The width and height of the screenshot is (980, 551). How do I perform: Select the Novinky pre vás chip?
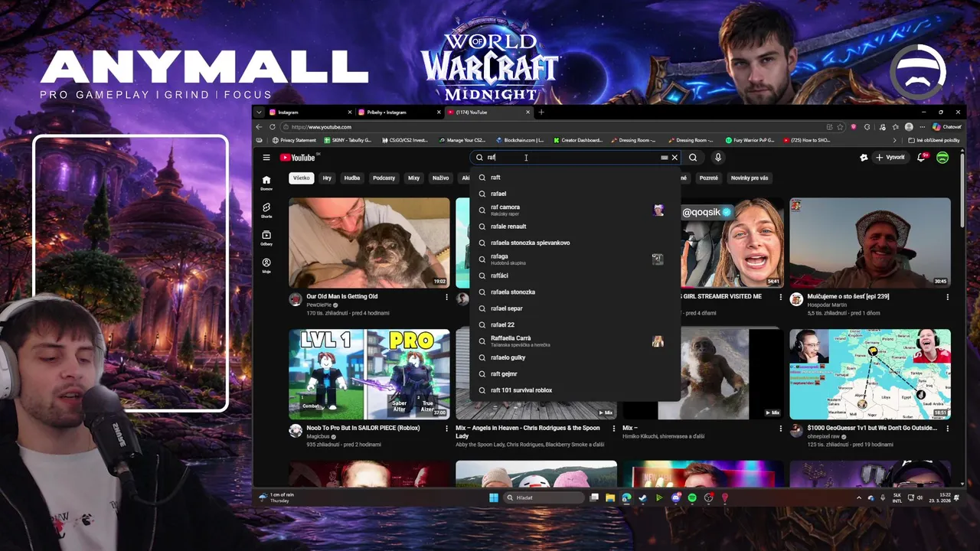coord(750,178)
